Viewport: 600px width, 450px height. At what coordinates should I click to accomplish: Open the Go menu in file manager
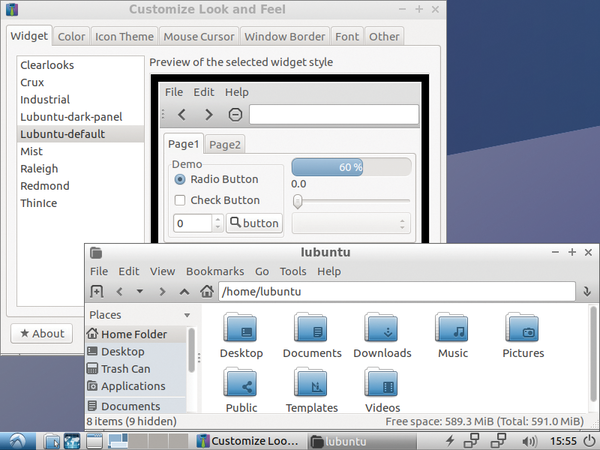tap(262, 271)
